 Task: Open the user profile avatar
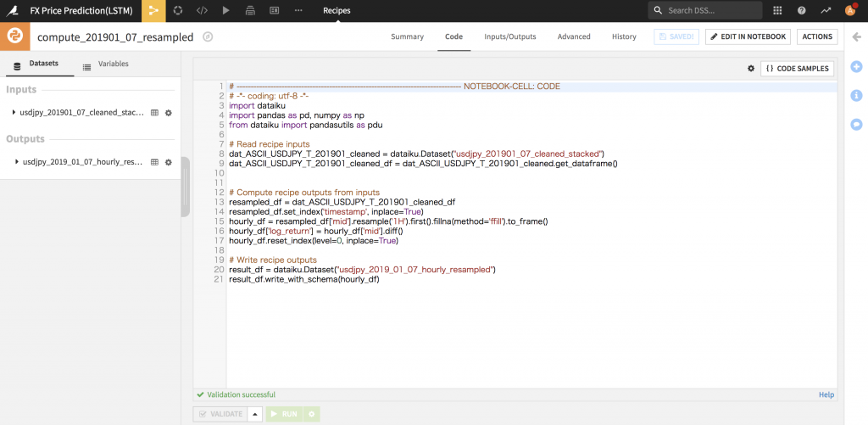click(x=850, y=10)
